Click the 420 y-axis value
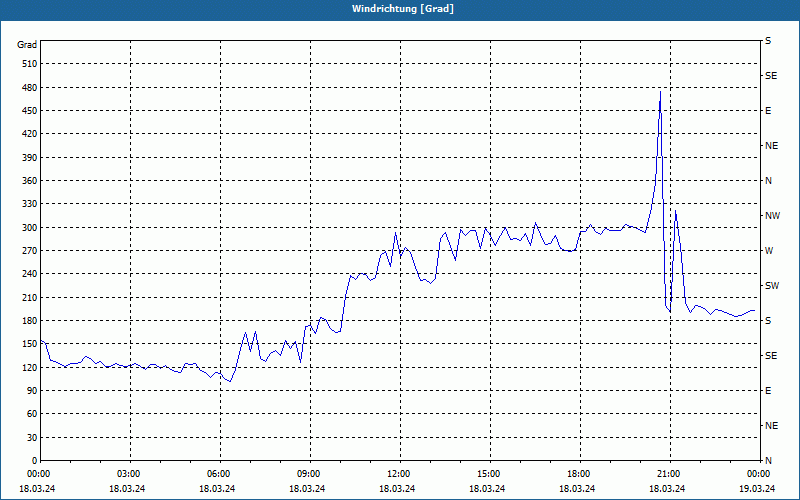The width and height of the screenshot is (800, 500). pyautogui.click(x=30, y=134)
